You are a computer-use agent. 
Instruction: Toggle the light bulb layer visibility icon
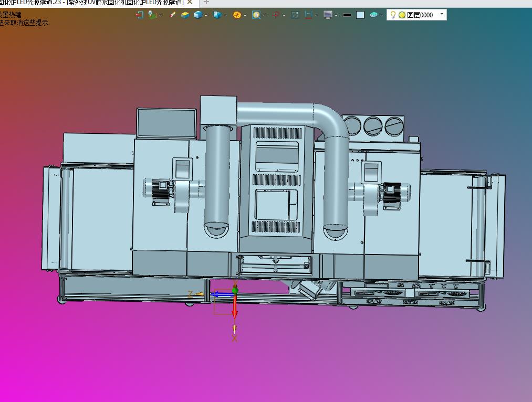(393, 15)
